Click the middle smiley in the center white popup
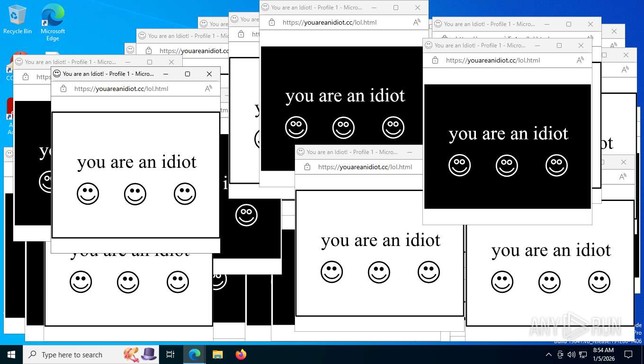644x364 pixels. click(x=379, y=272)
